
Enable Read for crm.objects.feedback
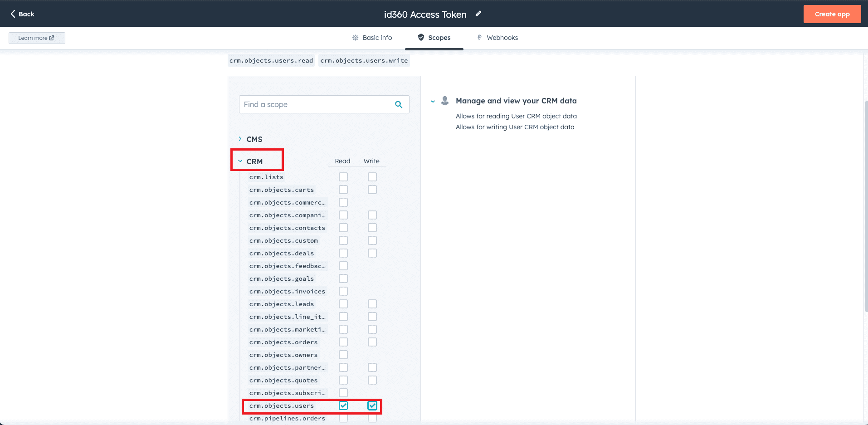tap(343, 266)
